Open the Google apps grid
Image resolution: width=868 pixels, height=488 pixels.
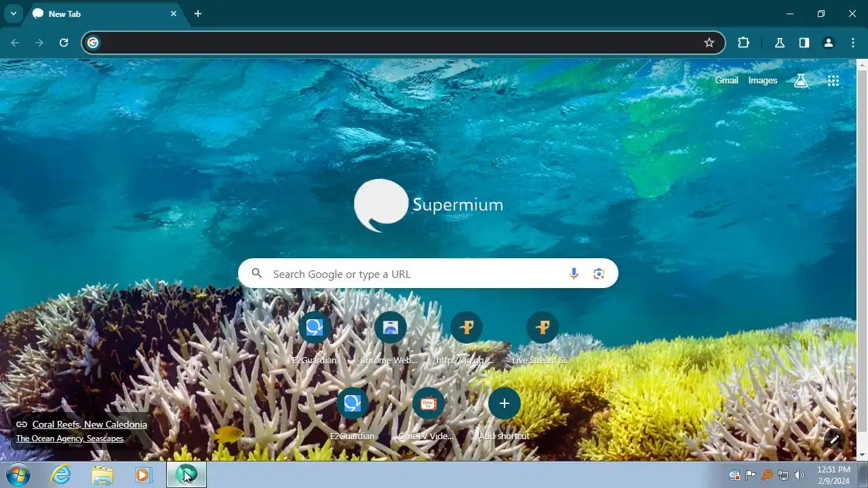833,81
